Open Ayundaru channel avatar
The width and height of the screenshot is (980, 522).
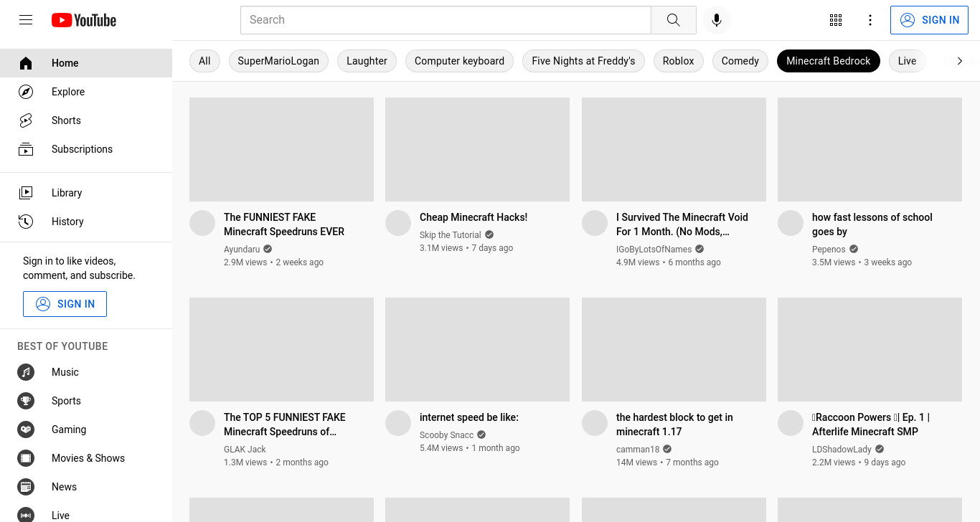tap(202, 223)
